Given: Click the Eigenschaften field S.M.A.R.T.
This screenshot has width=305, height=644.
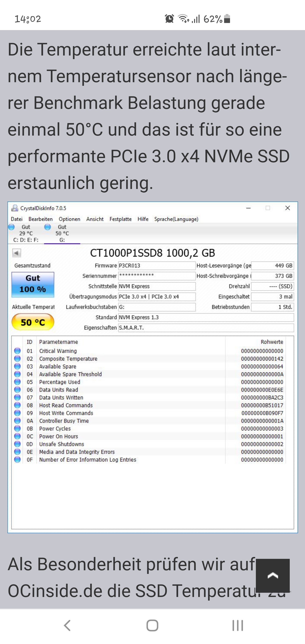Looking at the screenshot, I should [206, 328].
